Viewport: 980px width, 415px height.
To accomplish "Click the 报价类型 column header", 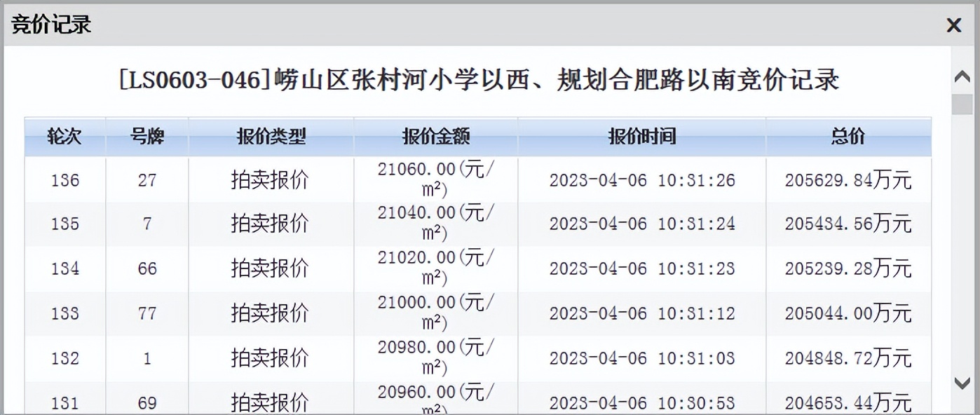I will pyautogui.click(x=271, y=137).
